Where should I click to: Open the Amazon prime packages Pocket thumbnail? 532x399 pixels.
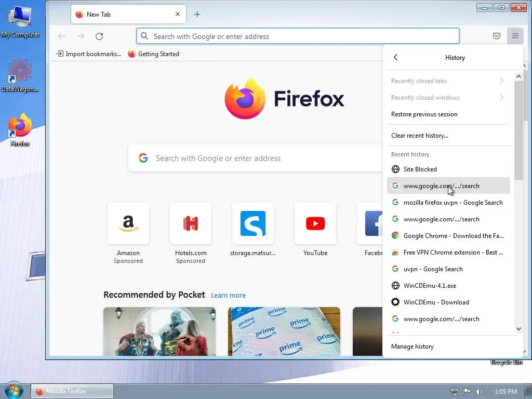(x=284, y=331)
